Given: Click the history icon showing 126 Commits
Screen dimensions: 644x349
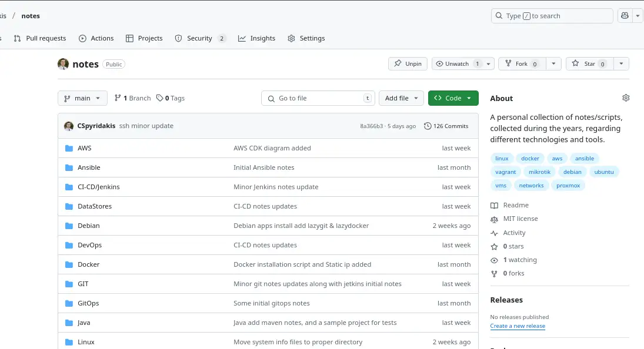Looking at the screenshot, I should pyautogui.click(x=428, y=126).
